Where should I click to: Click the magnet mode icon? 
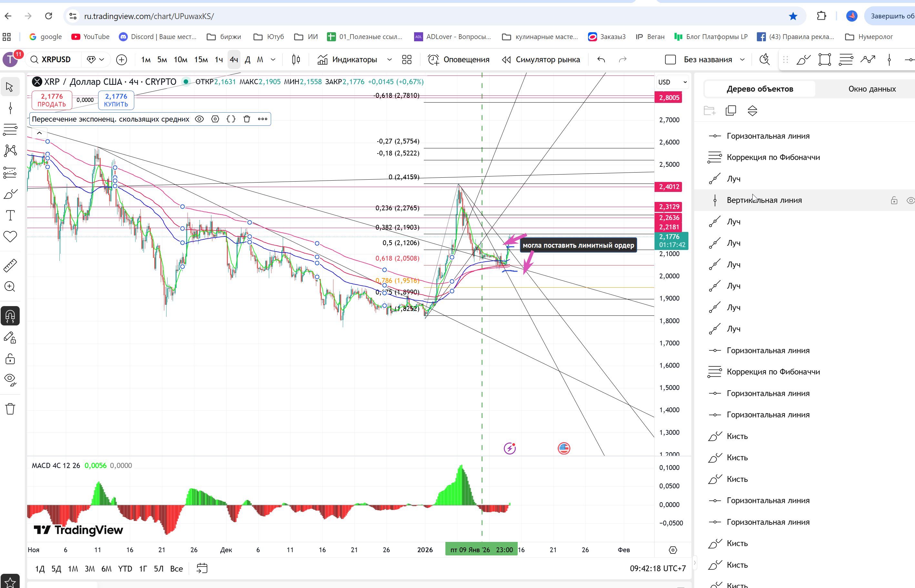[x=10, y=316]
